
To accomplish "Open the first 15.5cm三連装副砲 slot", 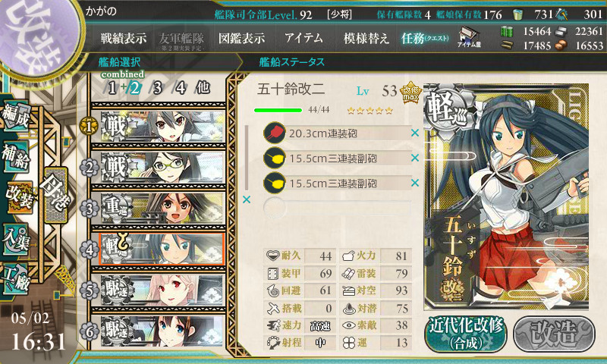I will (x=337, y=158).
